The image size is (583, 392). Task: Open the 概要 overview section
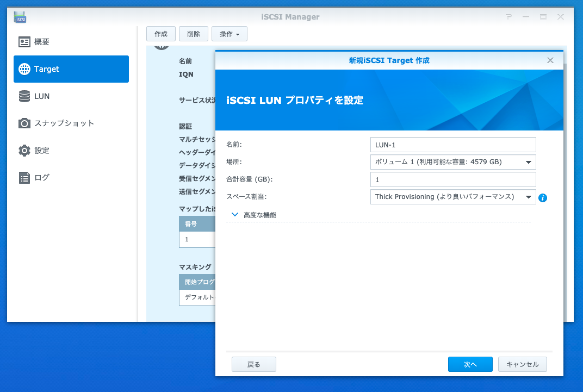point(71,42)
